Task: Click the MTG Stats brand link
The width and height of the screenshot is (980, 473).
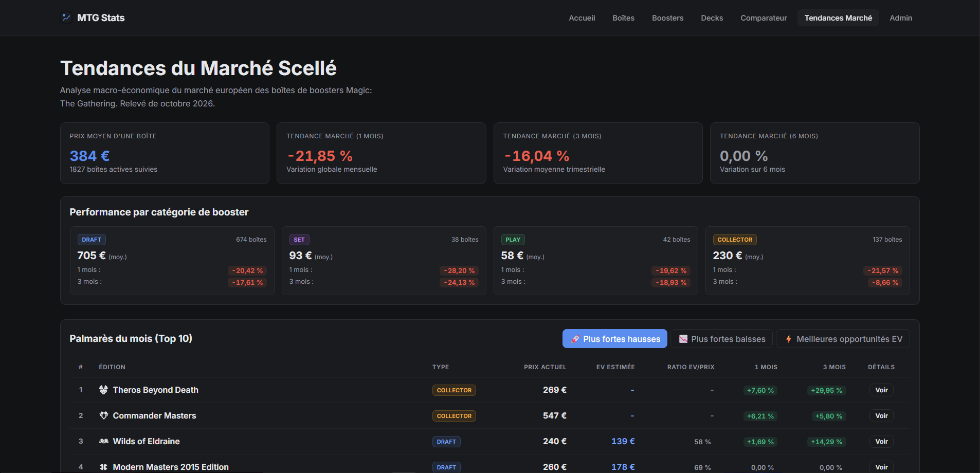Action: 93,17
